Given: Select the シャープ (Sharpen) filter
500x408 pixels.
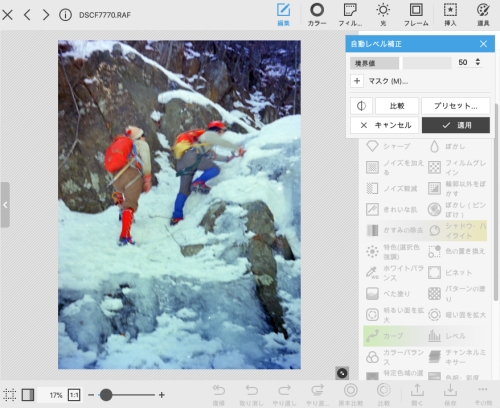Looking at the screenshot, I should (388, 146).
